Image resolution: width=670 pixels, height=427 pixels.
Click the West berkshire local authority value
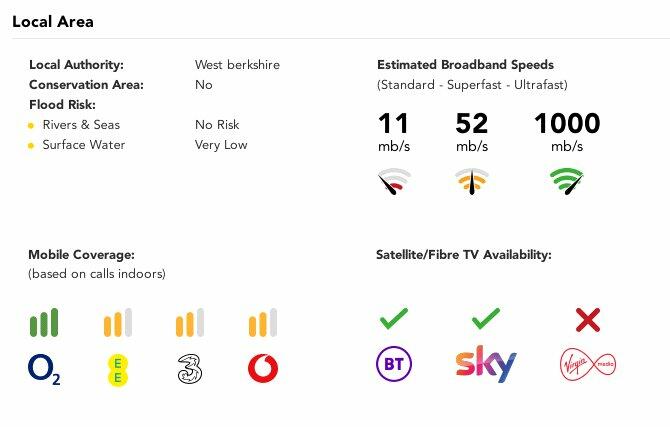[x=237, y=65]
